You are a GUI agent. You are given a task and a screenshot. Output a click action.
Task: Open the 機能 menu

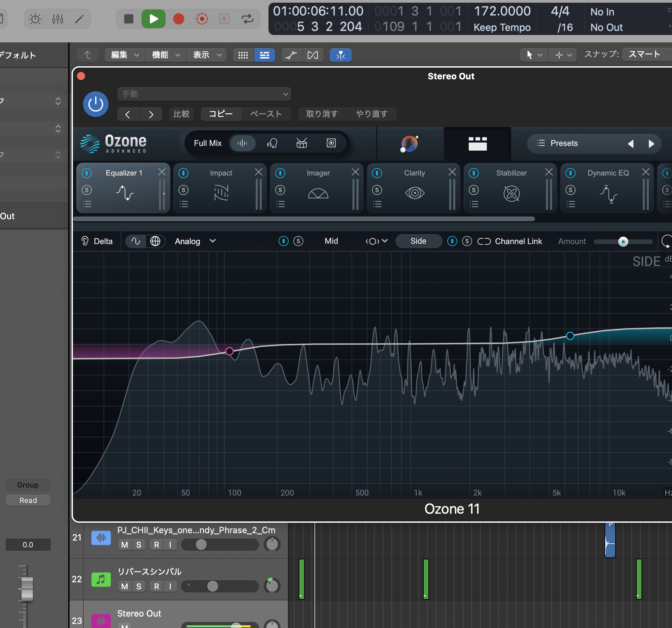[x=166, y=55]
